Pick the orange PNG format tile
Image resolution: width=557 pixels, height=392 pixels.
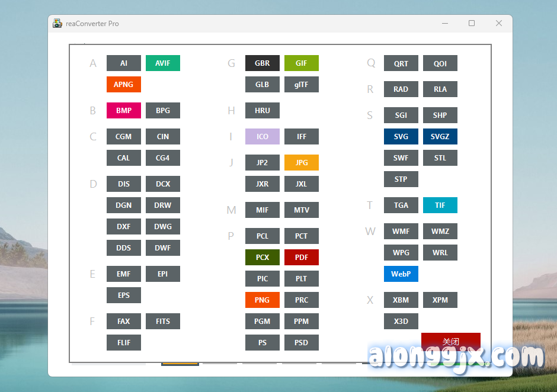[262, 300]
